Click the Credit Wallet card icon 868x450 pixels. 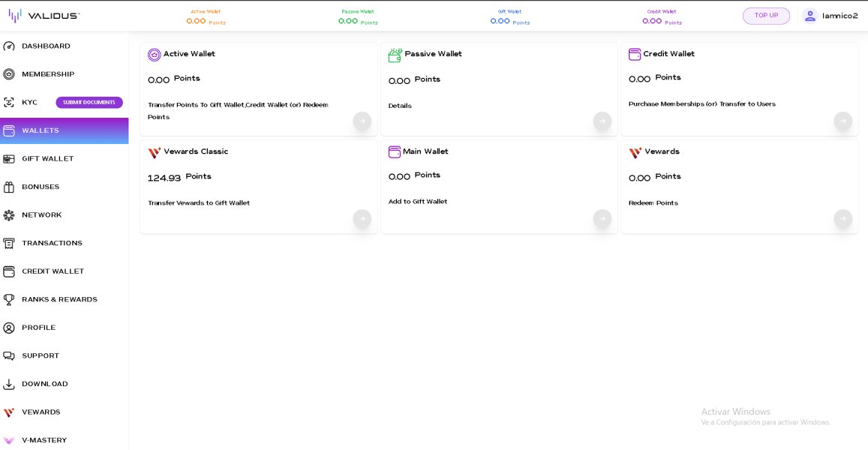pyautogui.click(x=635, y=54)
